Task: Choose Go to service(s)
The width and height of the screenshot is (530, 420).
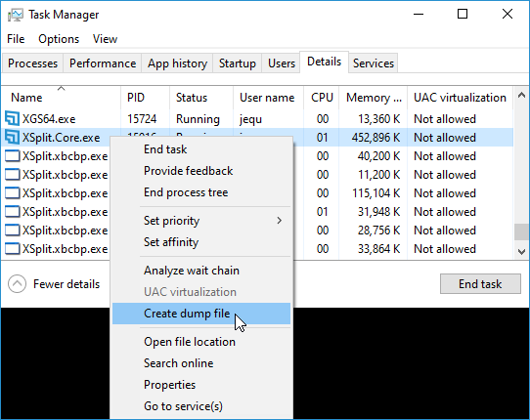Action: coord(201,406)
